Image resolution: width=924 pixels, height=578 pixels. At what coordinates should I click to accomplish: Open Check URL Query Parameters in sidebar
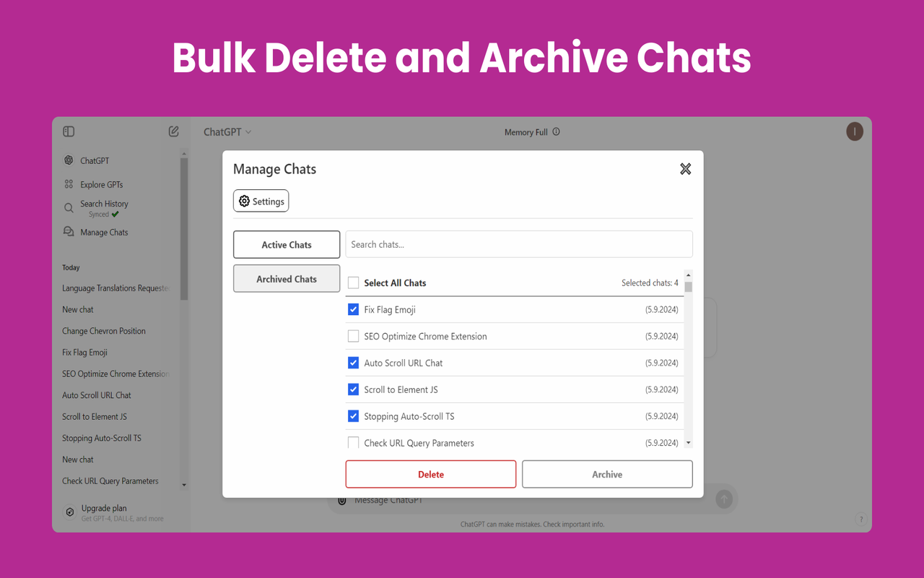click(110, 480)
